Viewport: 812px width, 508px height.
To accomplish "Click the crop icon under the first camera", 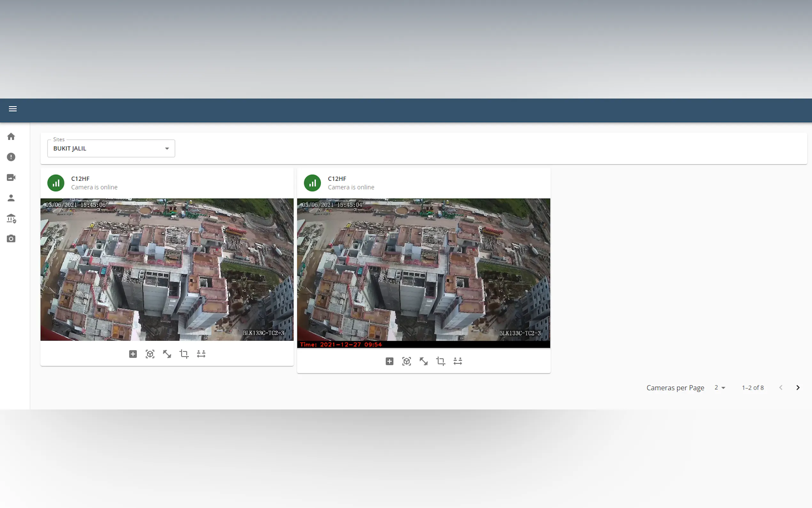I will coord(184,354).
